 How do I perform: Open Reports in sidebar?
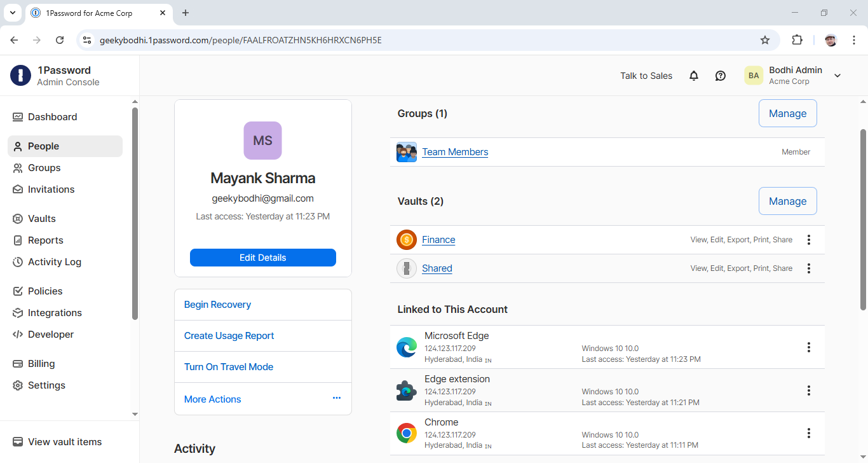65,240
